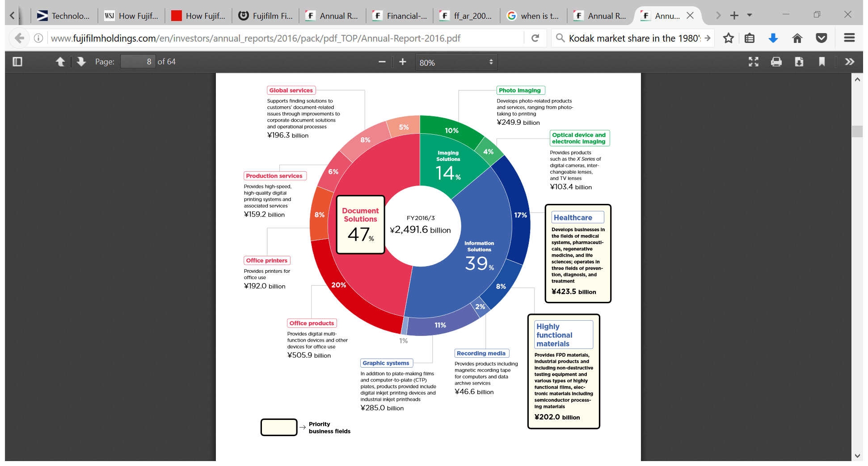The image size is (868, 466).
Task: Click the URL address bar
Action: tap(286, 38)
